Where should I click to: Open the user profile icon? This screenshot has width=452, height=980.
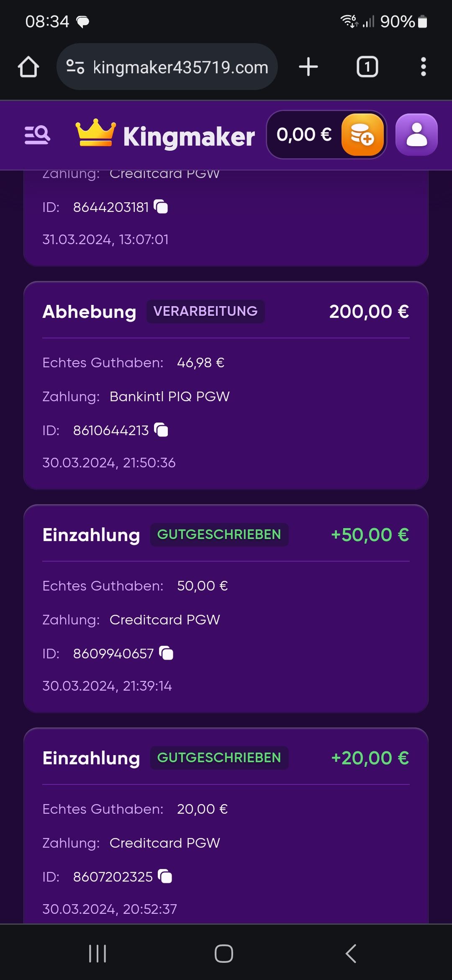point(416,135)
